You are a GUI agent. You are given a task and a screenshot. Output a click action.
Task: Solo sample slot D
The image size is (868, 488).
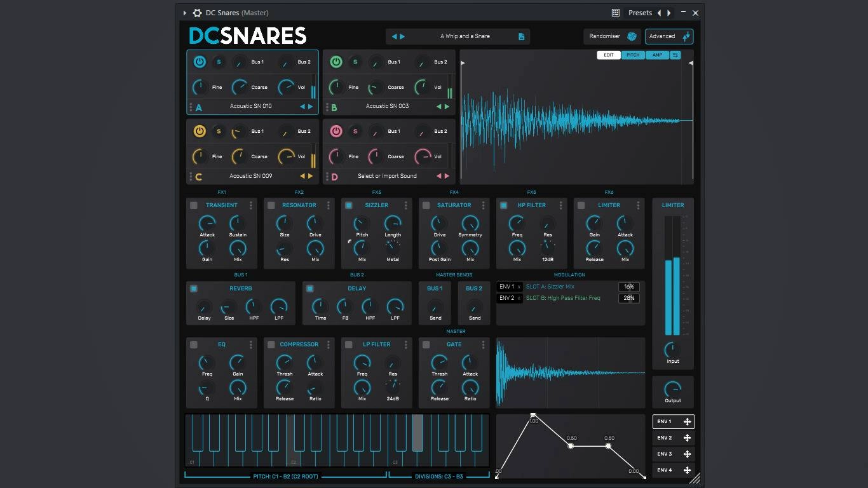355,131
